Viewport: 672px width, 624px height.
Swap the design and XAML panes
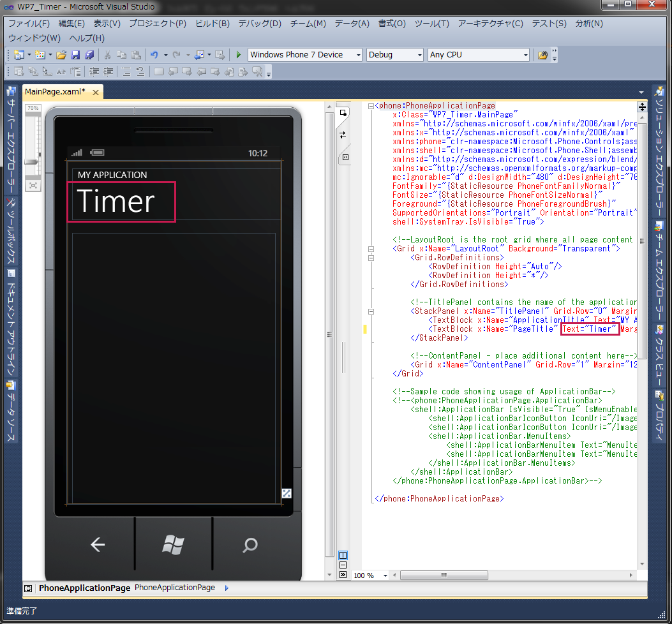343,135
